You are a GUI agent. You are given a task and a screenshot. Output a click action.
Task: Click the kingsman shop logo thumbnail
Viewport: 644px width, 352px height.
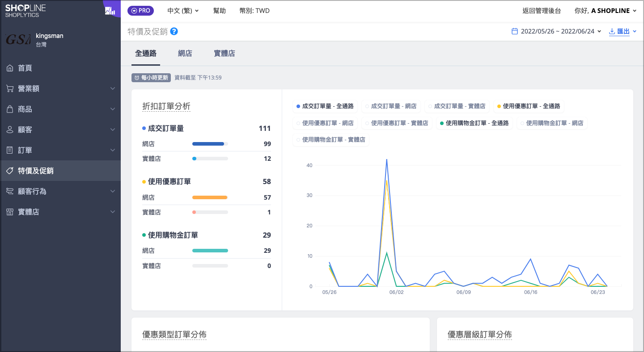(x=18, y=39)
